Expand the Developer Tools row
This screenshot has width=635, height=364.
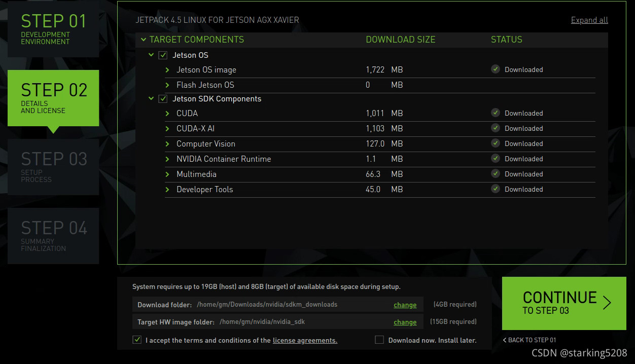[167, 190]
